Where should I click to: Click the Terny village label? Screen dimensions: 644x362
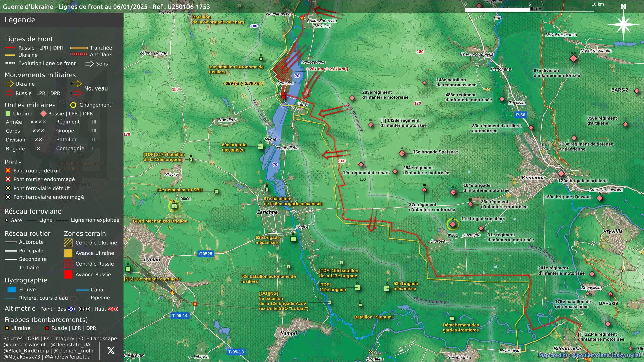(303, 104)
